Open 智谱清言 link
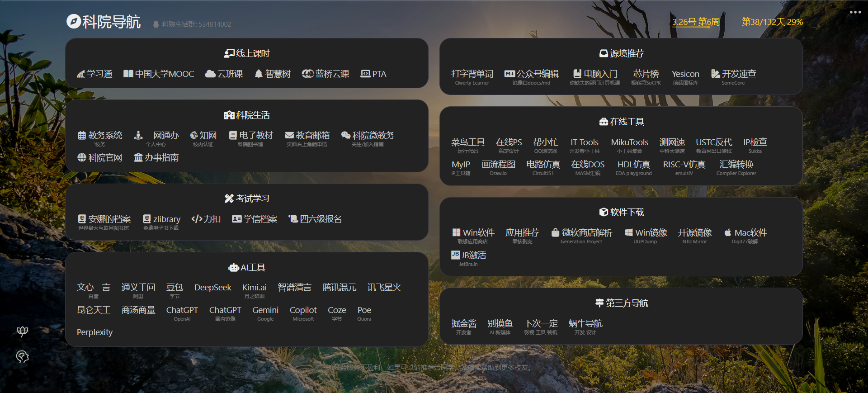 pyautogui.click(x=294, y=288)
